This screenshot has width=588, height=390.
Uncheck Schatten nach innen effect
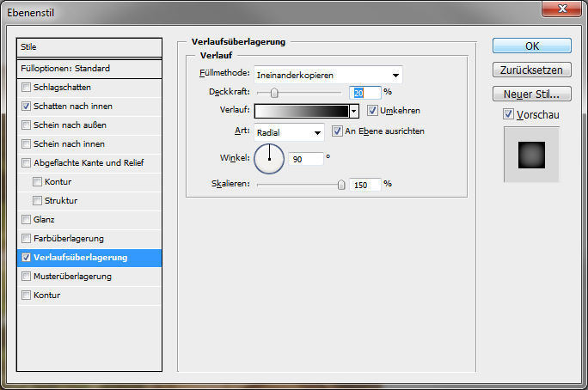click(x=27, y=107)
